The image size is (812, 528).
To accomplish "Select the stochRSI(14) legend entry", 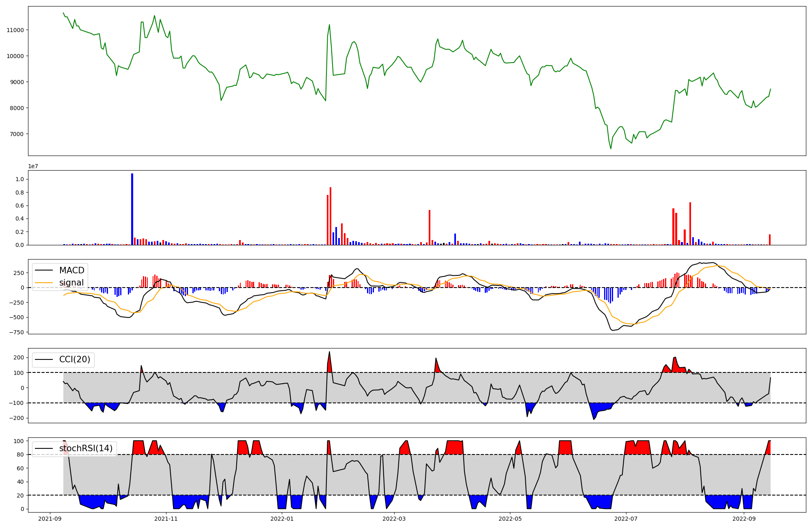I will click(x=86, y=448).
